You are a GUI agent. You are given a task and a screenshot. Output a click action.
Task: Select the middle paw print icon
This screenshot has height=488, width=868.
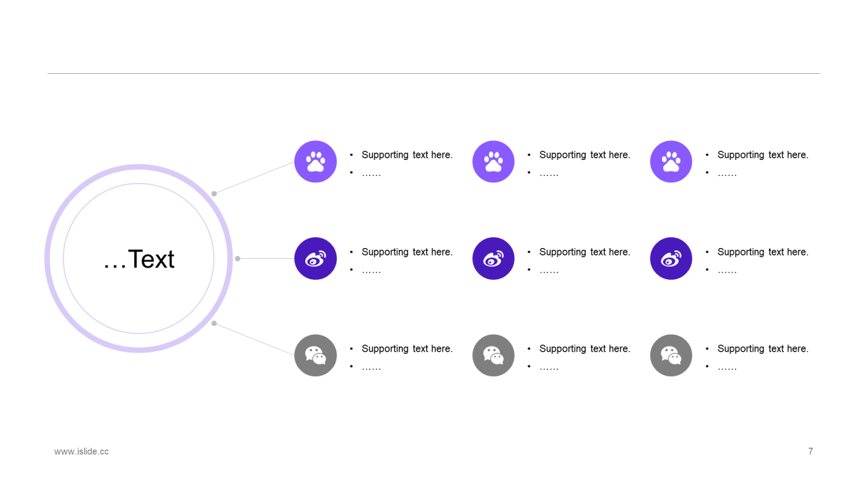493,161
